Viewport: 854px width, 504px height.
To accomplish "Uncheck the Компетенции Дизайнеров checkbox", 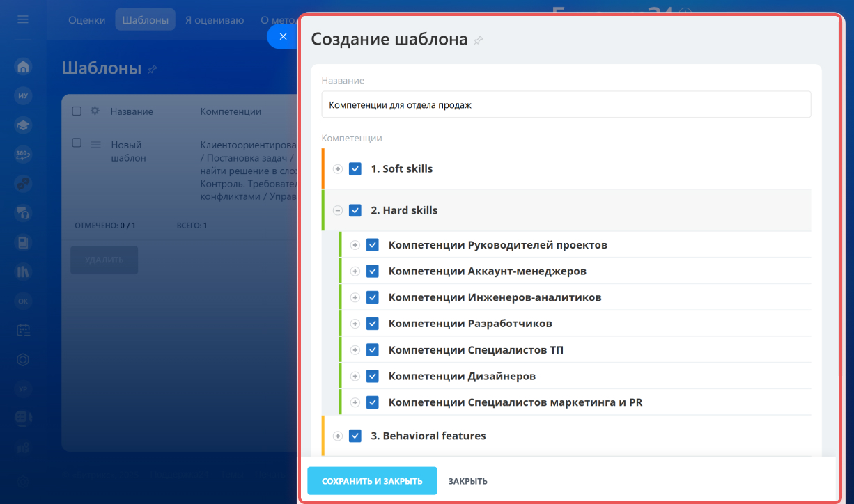I will (x=373, y=376).
